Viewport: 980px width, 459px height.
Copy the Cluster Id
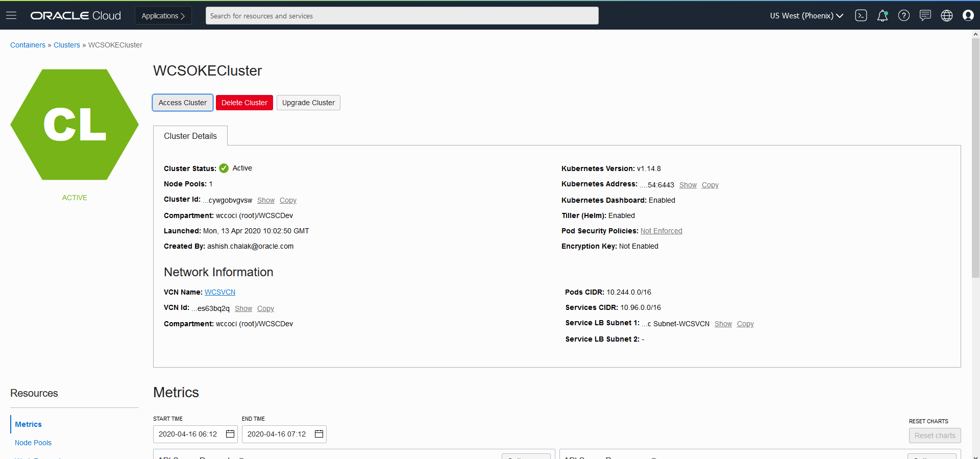tap(288, 200)
